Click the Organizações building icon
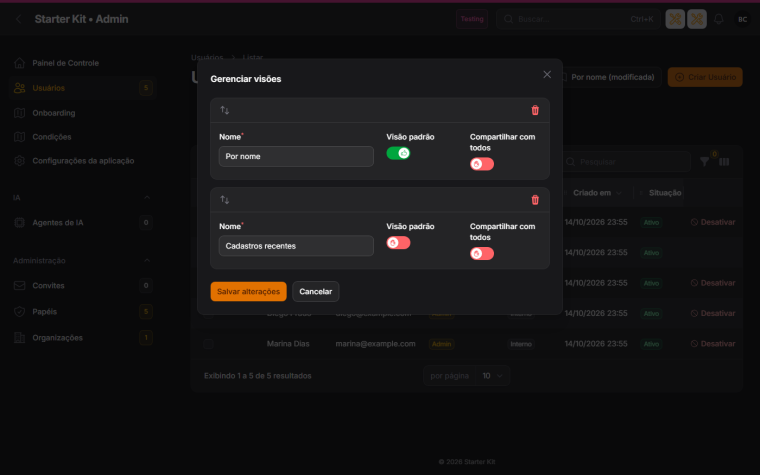760x475 pixels. (19, 338)
